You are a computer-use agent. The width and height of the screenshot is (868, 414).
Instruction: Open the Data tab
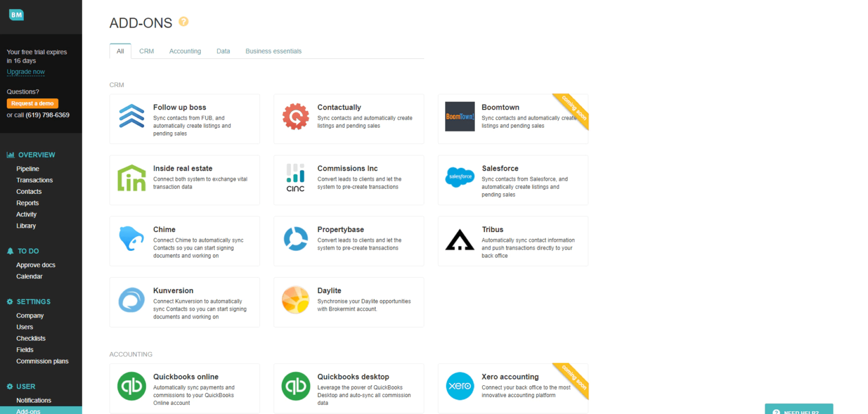click(x=223, y=51)
